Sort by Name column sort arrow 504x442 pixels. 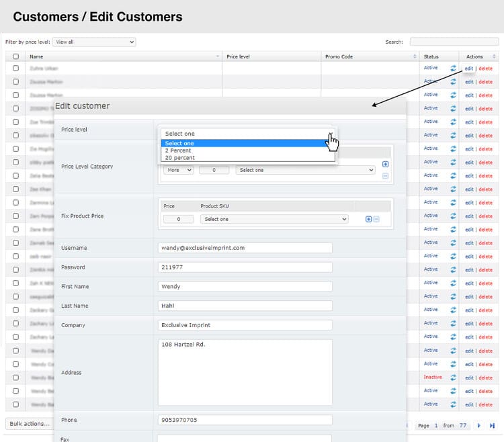tap(217, 56)
